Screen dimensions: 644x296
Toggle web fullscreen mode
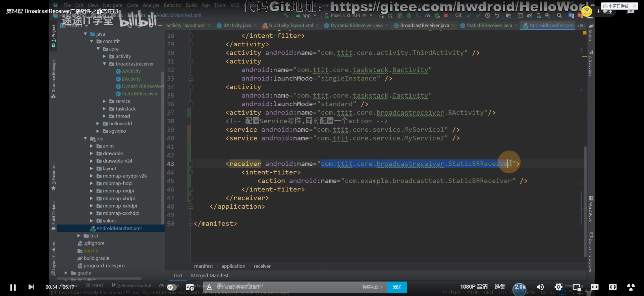pyautogui.click(x=613, y=287)
